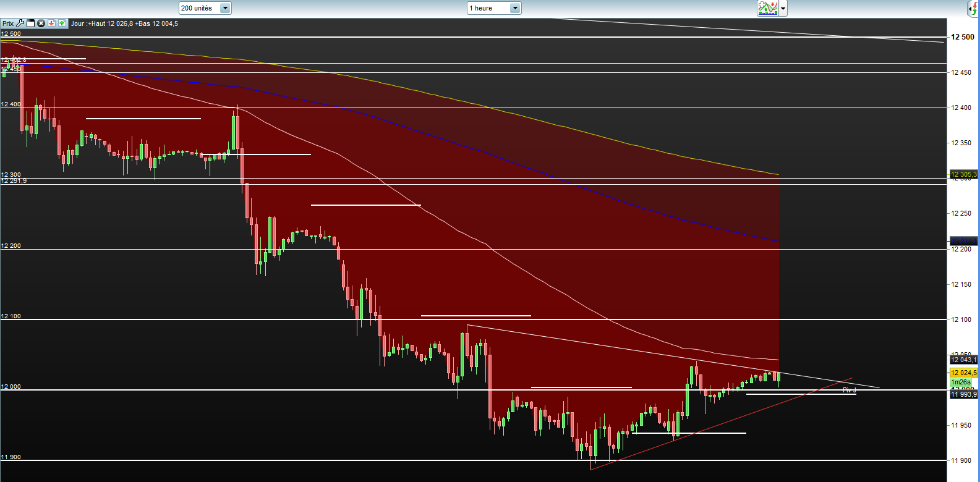Click the 12 150 right axis label
Image resolution: width=980 pixels, height=482 pixels.
click(961, 284)
